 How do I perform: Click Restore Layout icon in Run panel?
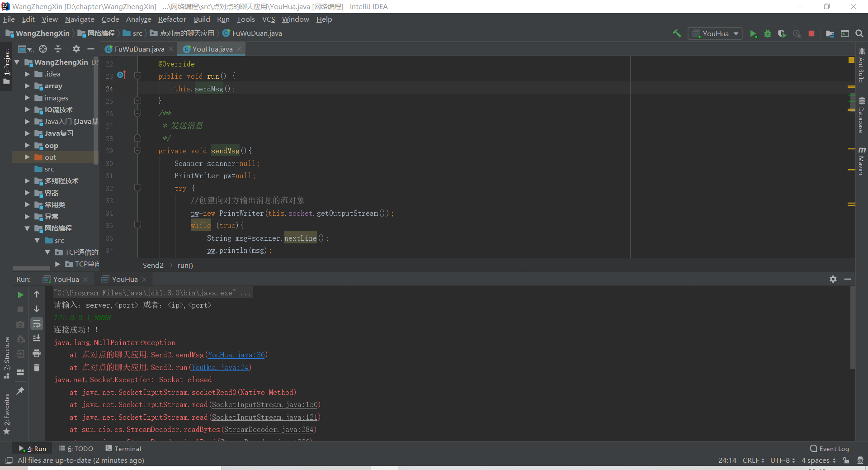point(20,372)
